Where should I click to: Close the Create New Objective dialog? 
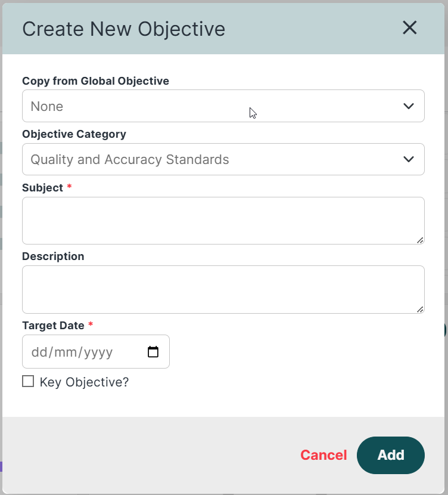coord(409,28)
